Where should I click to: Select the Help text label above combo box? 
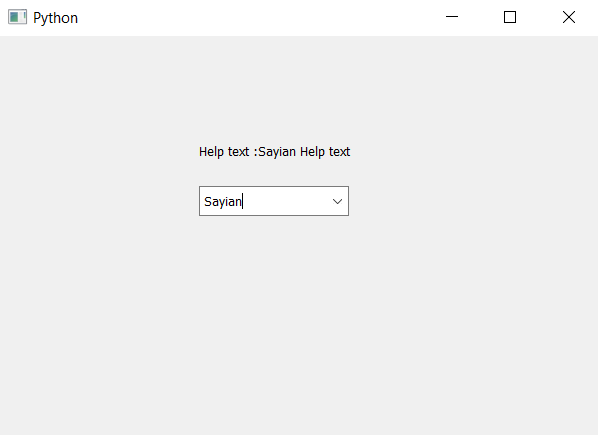[x=274, y=152]
